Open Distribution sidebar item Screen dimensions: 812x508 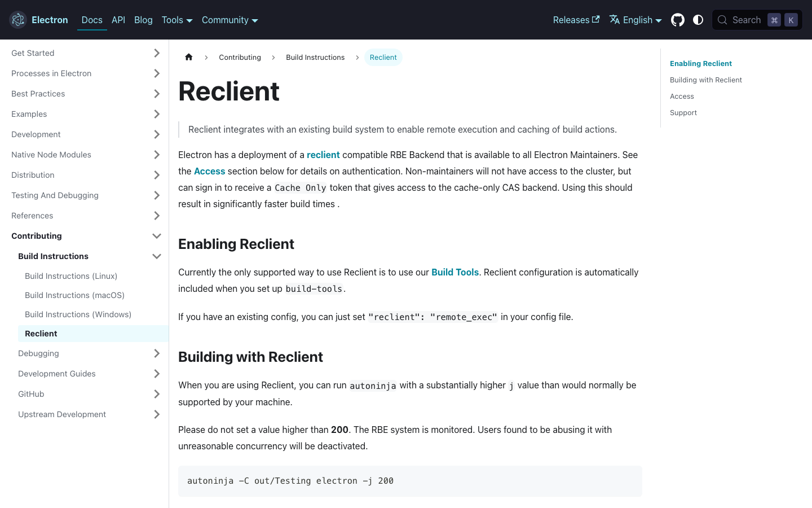coord(33,175)
